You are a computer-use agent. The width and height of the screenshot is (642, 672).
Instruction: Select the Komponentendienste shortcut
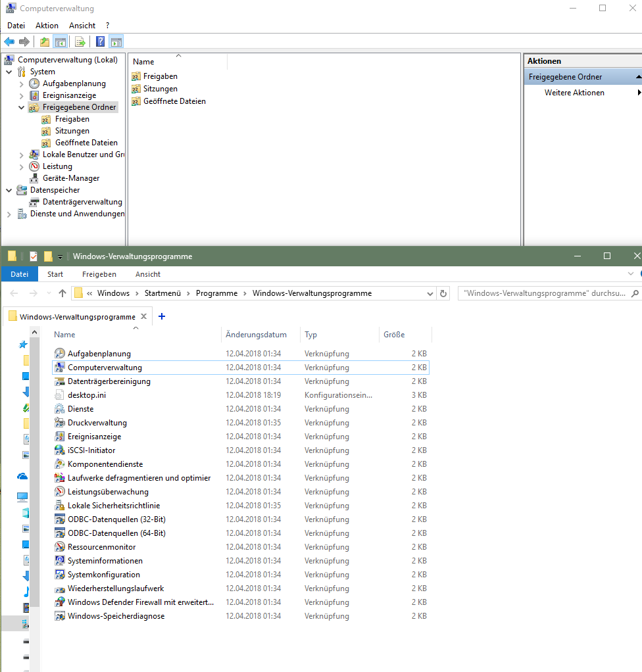240,464
